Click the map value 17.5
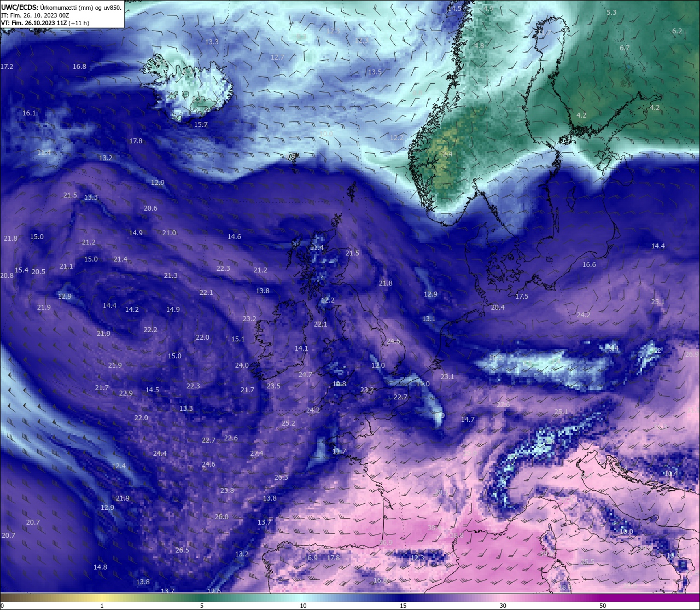 (x=522, y=296)
